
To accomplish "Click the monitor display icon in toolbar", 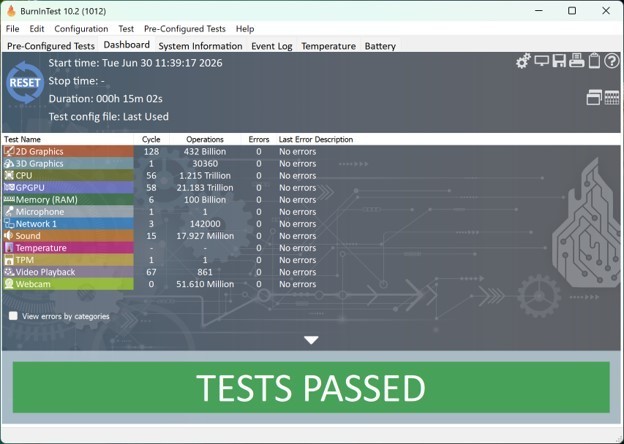I will [541, 61].
